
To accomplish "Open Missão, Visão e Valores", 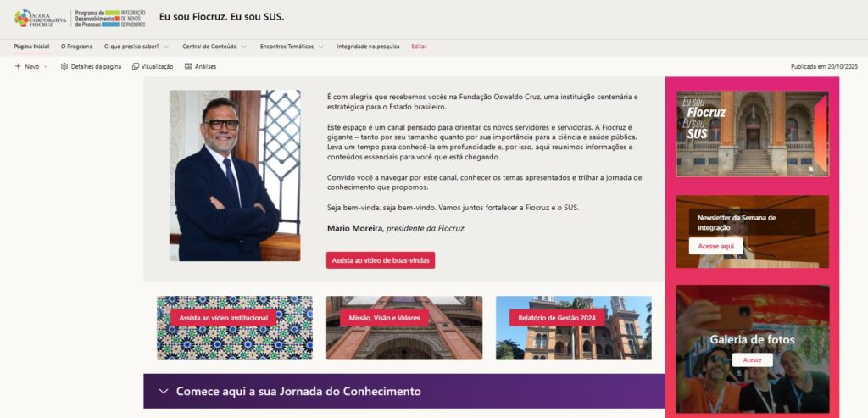I will (x=384, y=318).
